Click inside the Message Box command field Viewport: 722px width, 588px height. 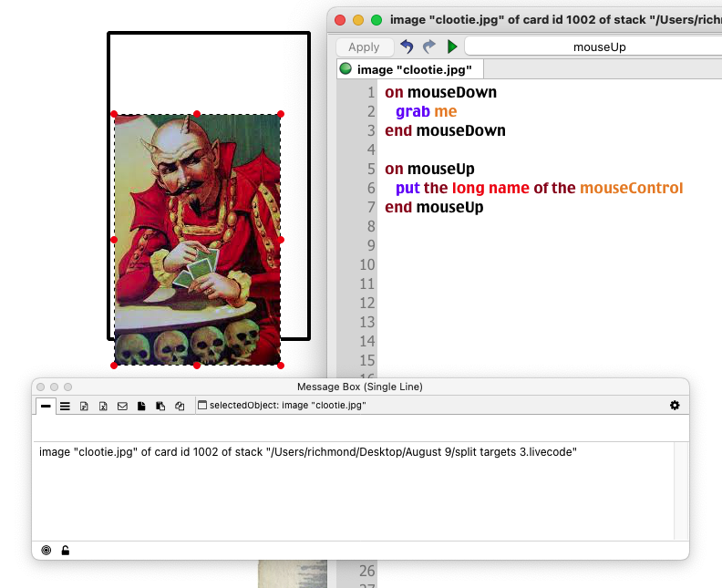[356, 428]
